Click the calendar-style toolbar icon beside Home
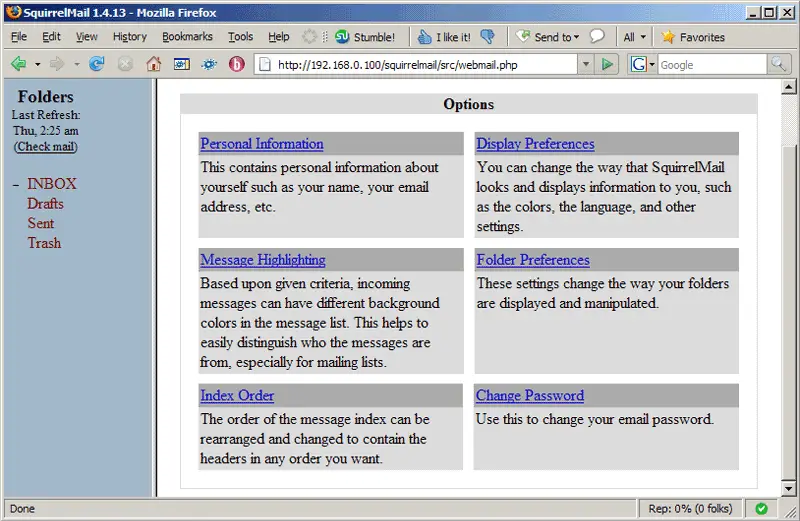Image resolution: width=800 pixels, height=521 pixels. pyautogui.click(x=182, y=64)
